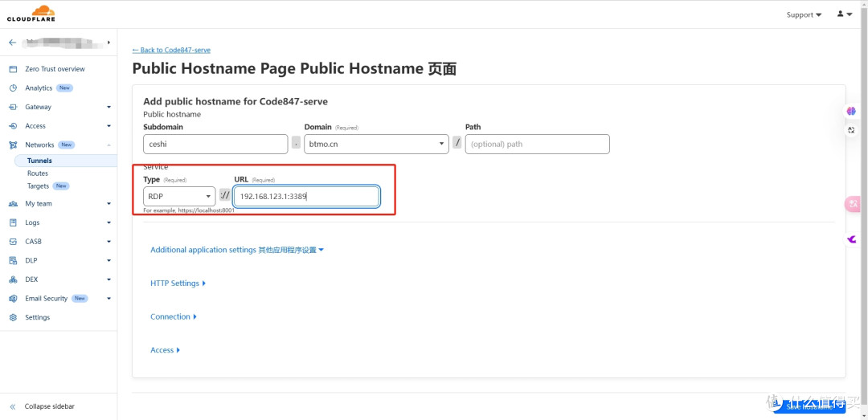Image resolution: width=868 pixels, height=420 pixels.
Task: Click the CASB sidebar icon
Action: pos(14,242)
